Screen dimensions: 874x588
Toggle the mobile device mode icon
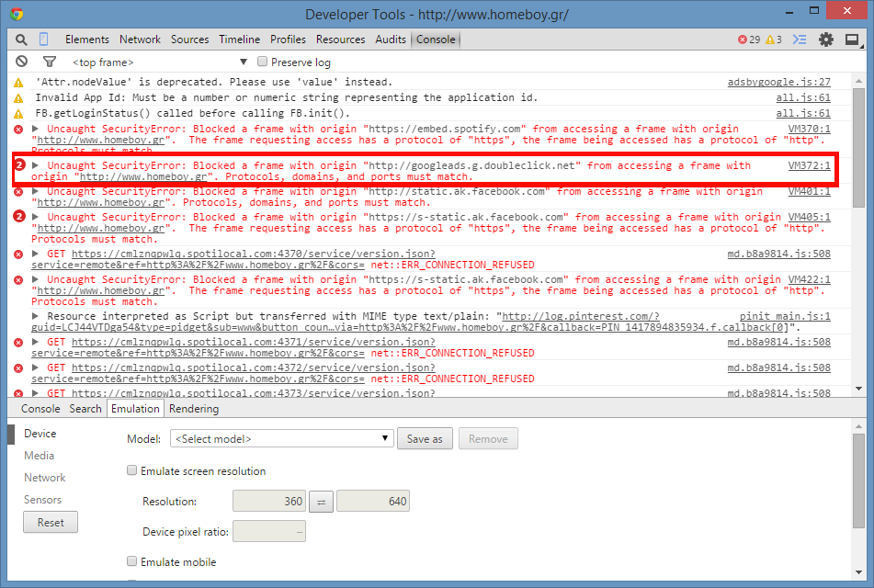(x=43, y=39)
